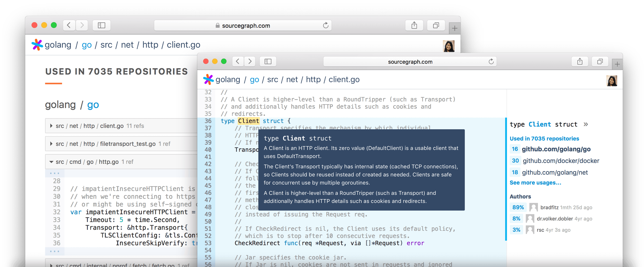Click rsc author name

540,230
